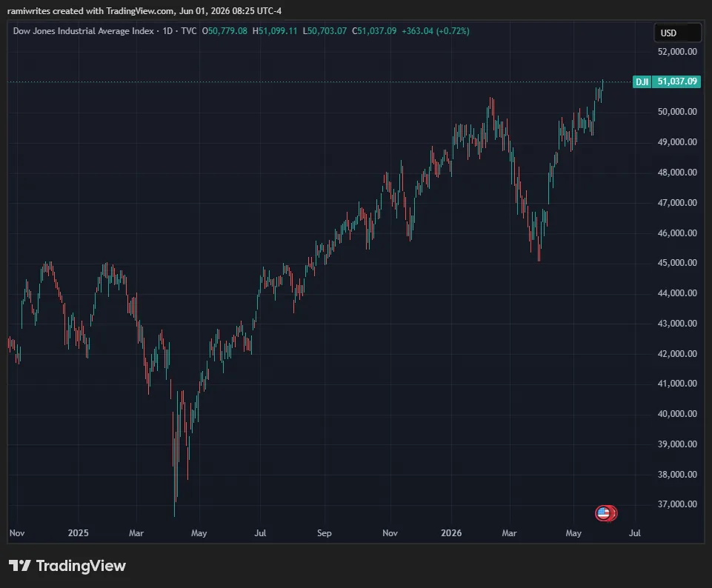The height and width of the screenshot is (588, 712).
Task: Select the 51,037.09 current price label
Action: pyautogui.click(x=676, y=81)
